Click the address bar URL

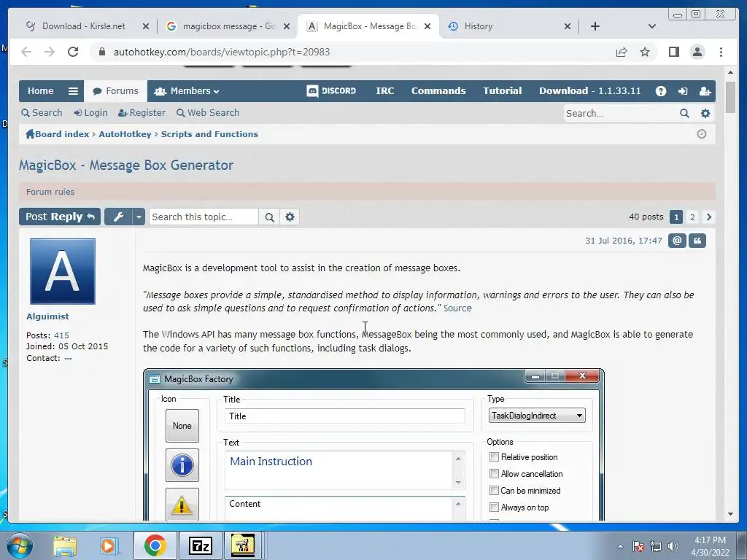[x=222, y=52]
